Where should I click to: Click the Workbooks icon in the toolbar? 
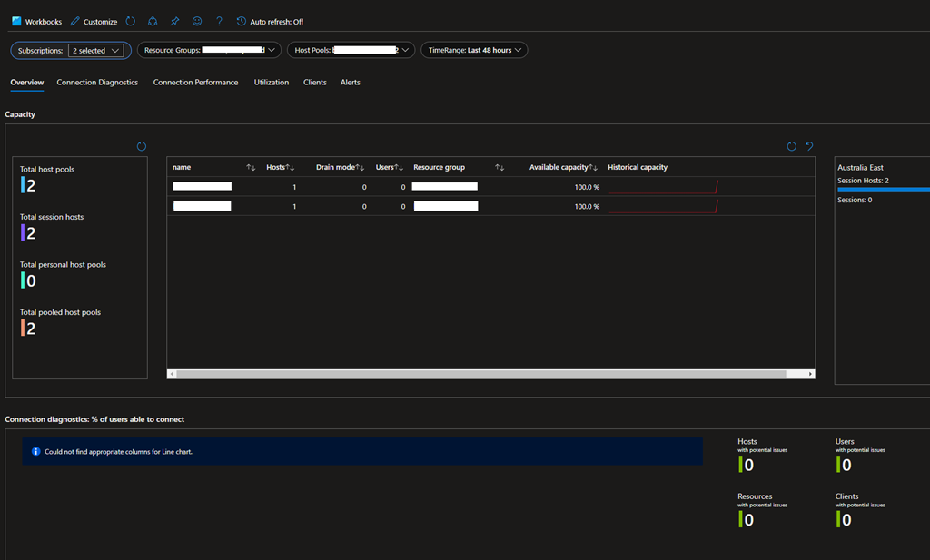(16, 21)
